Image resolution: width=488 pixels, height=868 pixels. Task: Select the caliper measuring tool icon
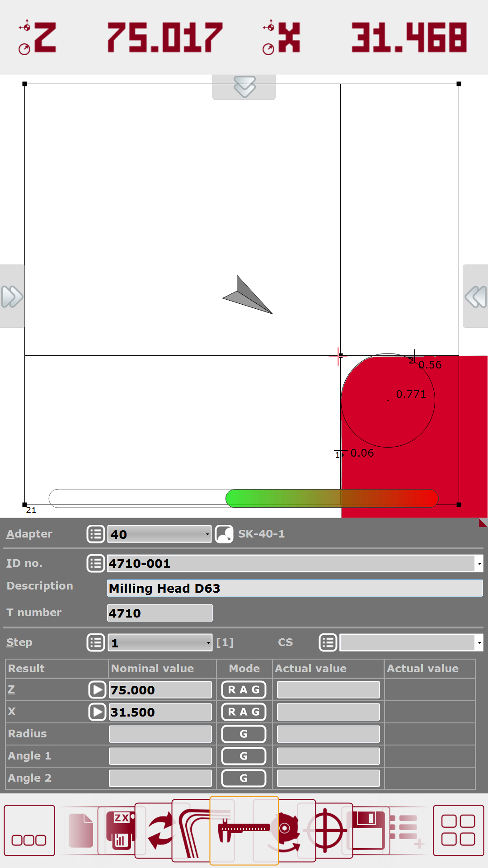(x=244, y=830)
